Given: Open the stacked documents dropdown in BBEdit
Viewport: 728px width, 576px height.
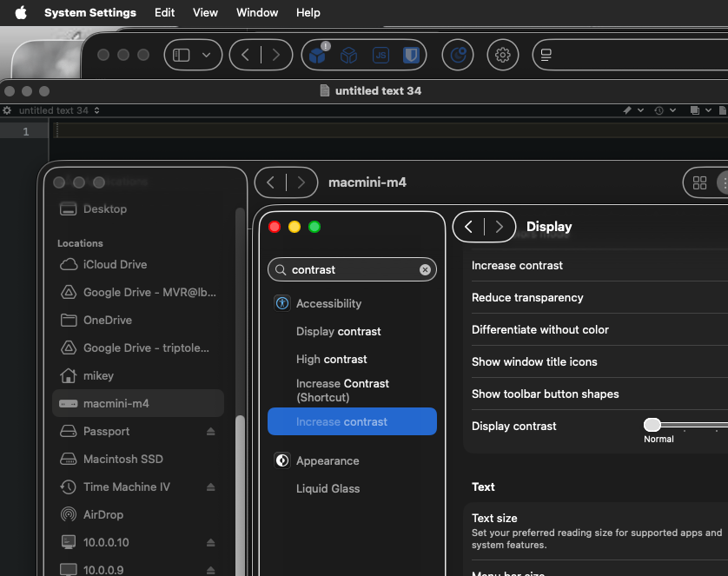Looking at the screenshot, I should [x=700, y=110].
